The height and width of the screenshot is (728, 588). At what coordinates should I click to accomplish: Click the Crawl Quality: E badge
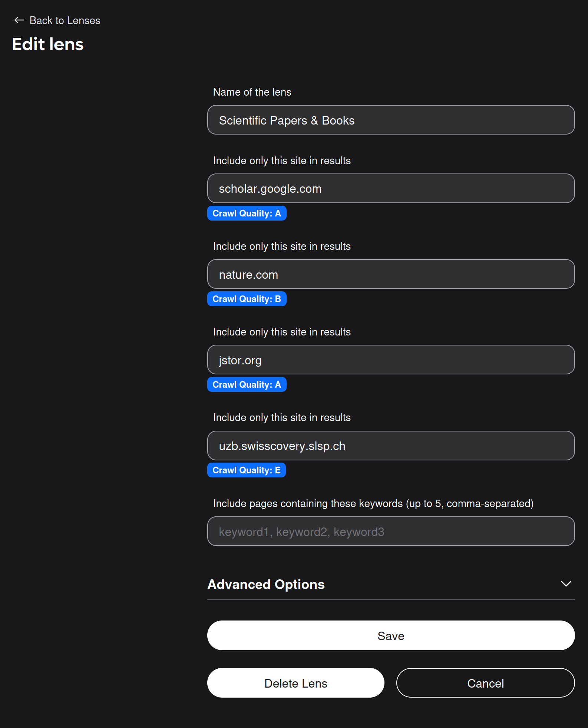246,470
